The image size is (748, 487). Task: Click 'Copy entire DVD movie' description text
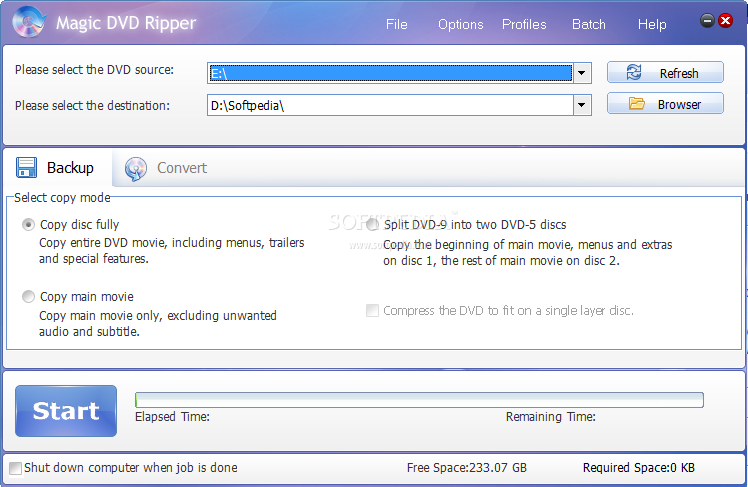[171, 250]
